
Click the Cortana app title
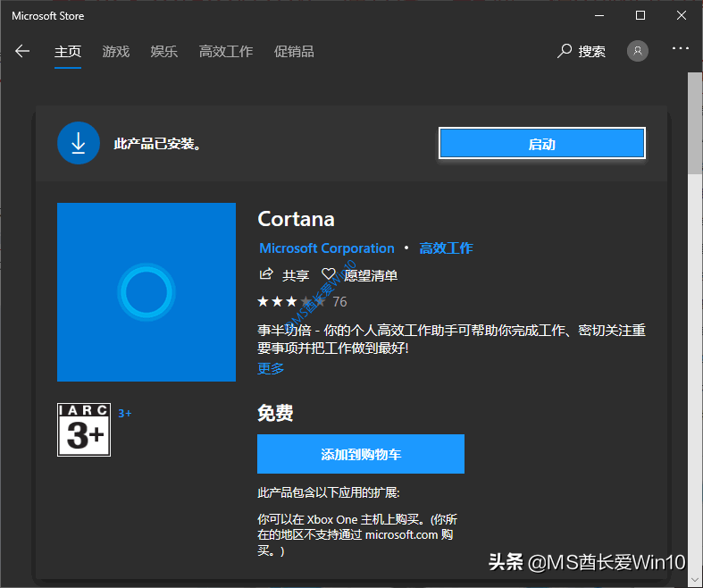[296, 219]
